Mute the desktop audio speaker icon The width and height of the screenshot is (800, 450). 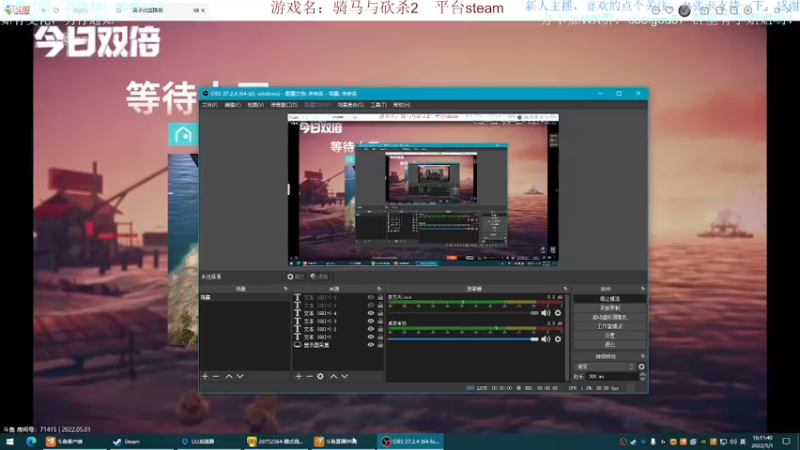(545, 339)
